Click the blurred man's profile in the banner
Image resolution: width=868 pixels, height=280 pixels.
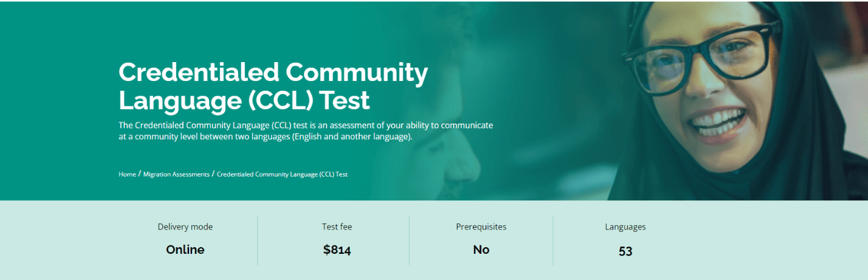tap(450, 152)
